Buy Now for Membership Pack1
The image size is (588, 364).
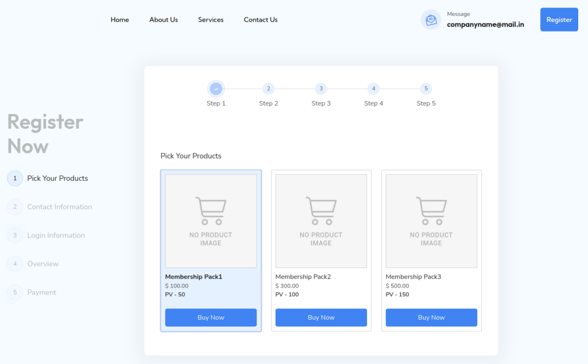[211, 317]
